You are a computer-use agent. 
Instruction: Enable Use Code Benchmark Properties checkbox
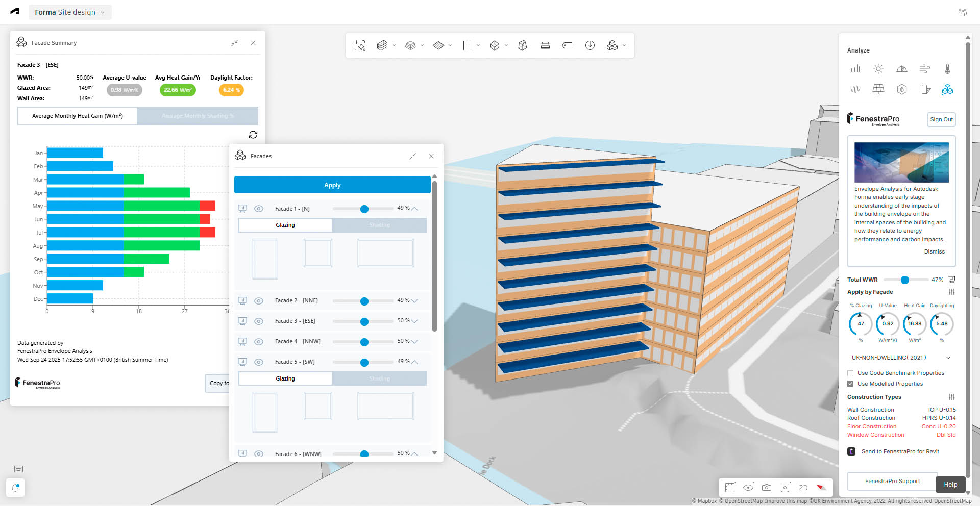click(850, 373)
